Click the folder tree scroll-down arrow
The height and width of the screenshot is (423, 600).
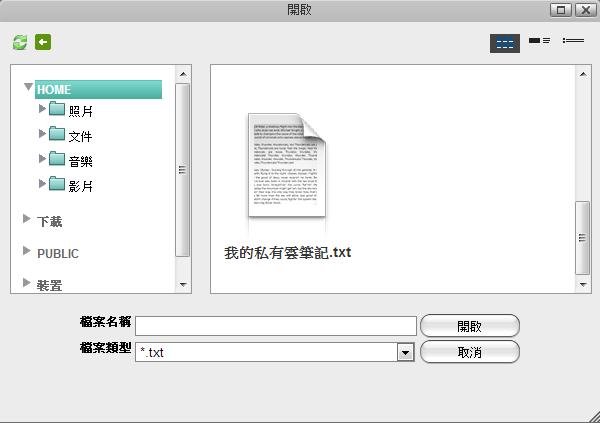coord(182,284)
